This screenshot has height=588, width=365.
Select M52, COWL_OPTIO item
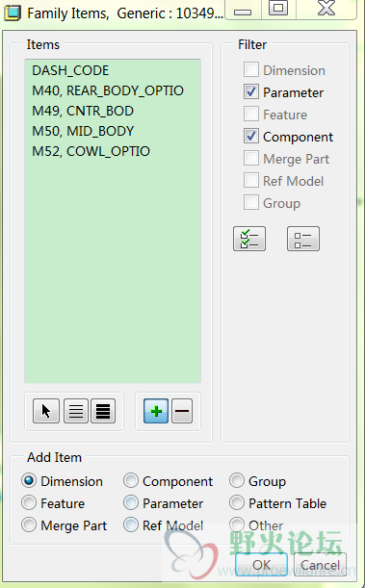pyautogui.click(x=91, y=151)
